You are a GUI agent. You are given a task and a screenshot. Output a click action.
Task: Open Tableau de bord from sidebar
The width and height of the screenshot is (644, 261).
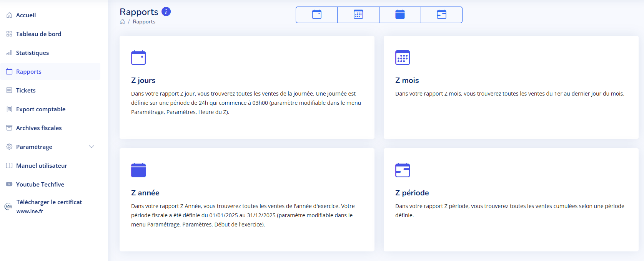[x=38, y=34]
